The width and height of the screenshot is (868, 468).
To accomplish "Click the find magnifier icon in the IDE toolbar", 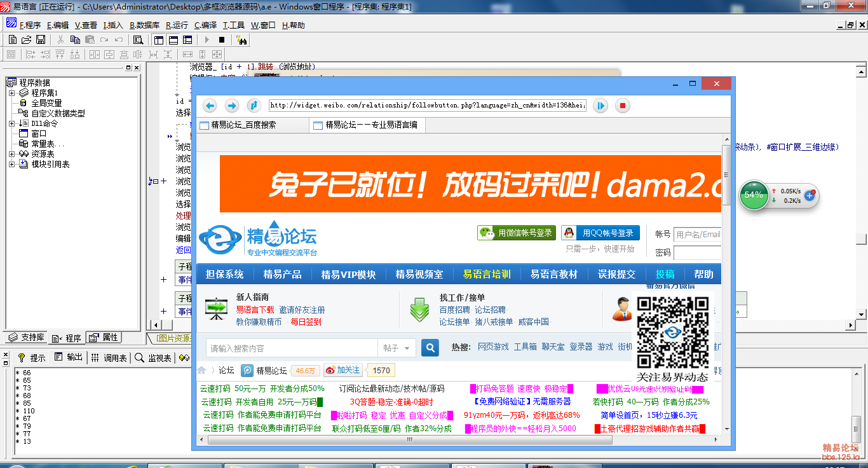I will pyautogui.click(x=138, y=39).
